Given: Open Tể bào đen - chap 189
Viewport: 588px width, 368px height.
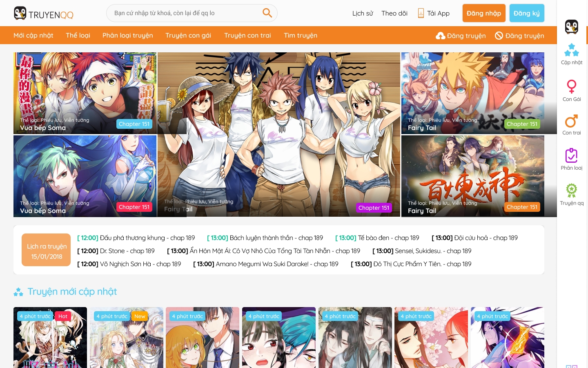Looking at the screenshot, I should tap(377, 238).
